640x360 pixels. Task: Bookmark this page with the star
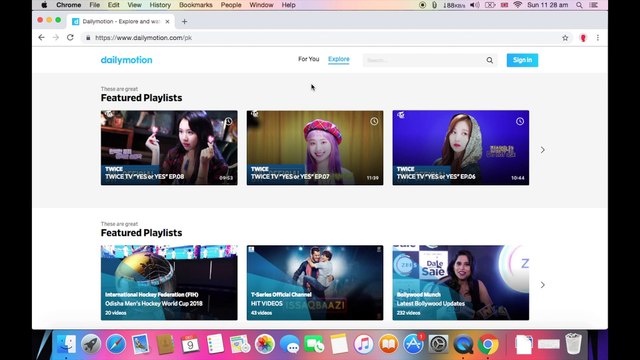[x=565, y=38]
